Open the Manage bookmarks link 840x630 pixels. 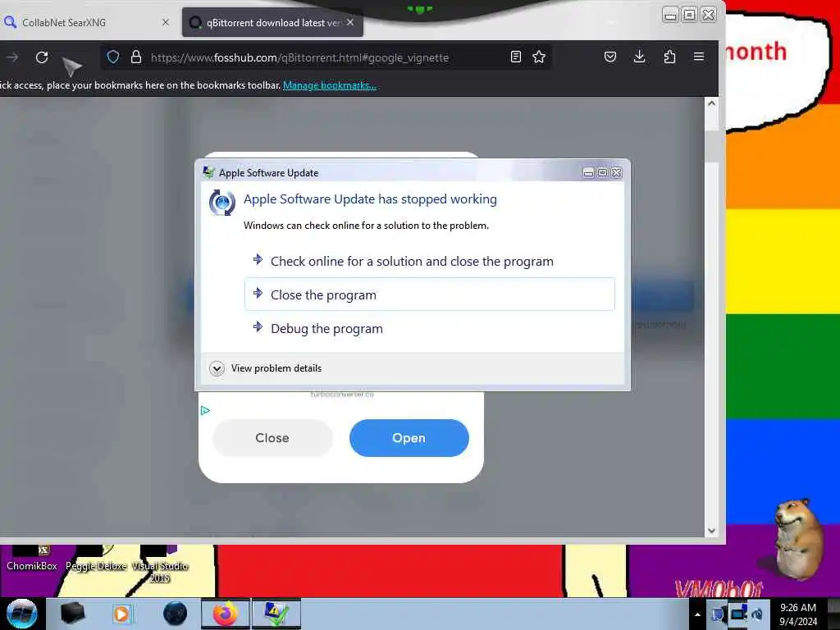point(330,85)
